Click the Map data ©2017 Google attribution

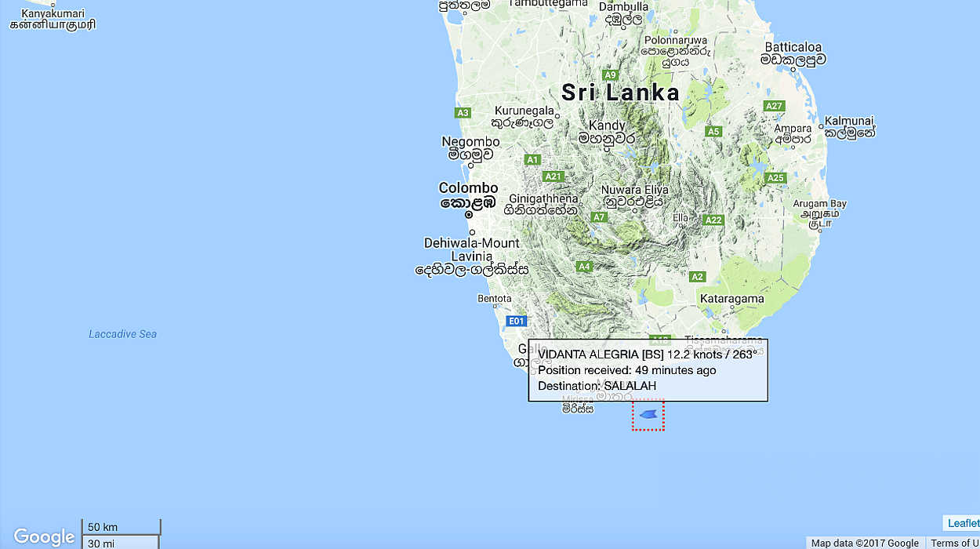click(865, 543)
